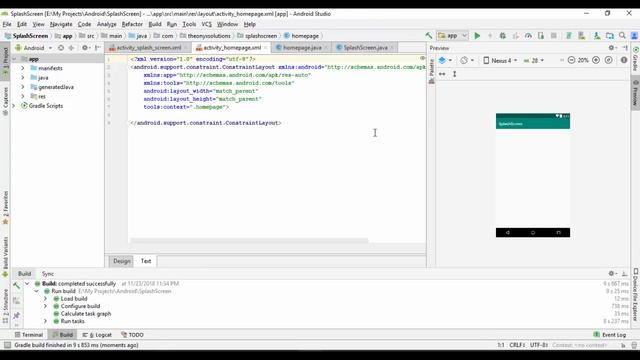The width and height of the screenshot is (640, 360).
Task: Toggle the Gradle side tab on right
Action: 636,60
